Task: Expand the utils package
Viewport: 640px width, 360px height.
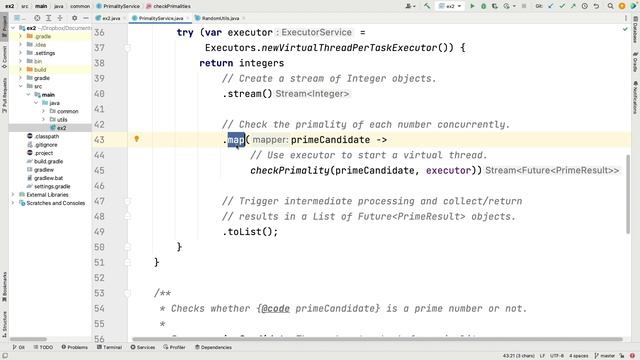Action: pyautogui.click(x=44, y=119)
